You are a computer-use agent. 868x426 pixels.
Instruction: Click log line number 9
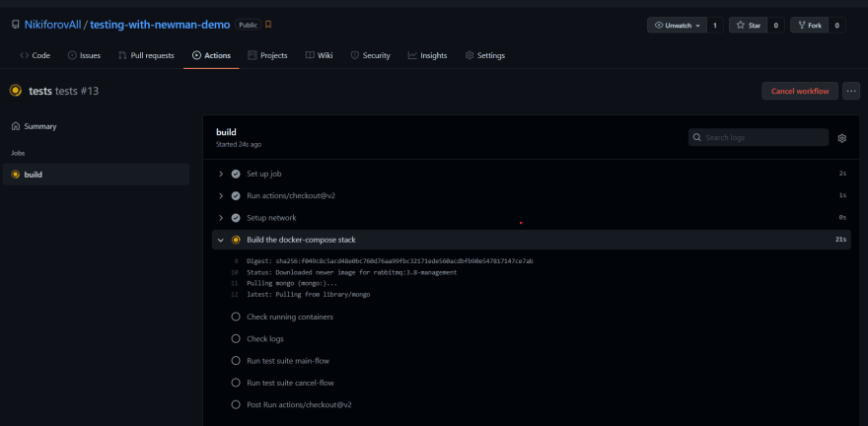coord(236,261)
